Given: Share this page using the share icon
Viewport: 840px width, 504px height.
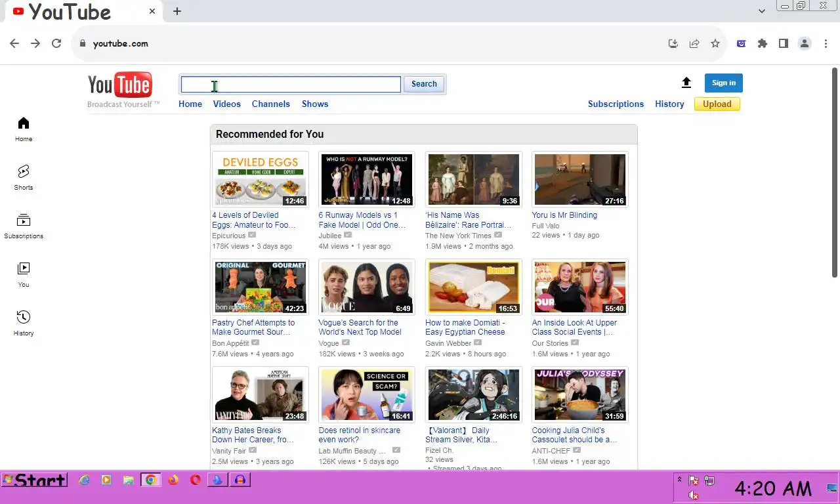Looking at the screenshot, I should pyautogui.click(x=694, y=43).
